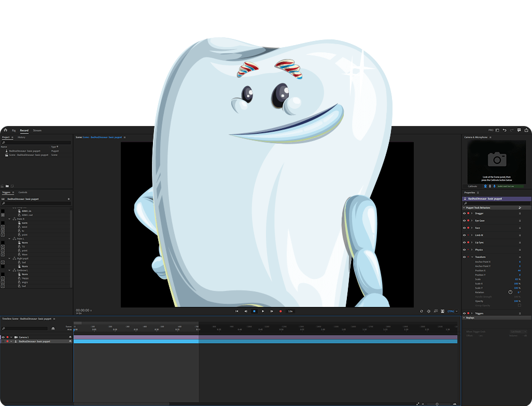This screenshot has height=406, width=532.
Task: Click the comments bubble icon in top toolbar
Action: coord(519,130)
